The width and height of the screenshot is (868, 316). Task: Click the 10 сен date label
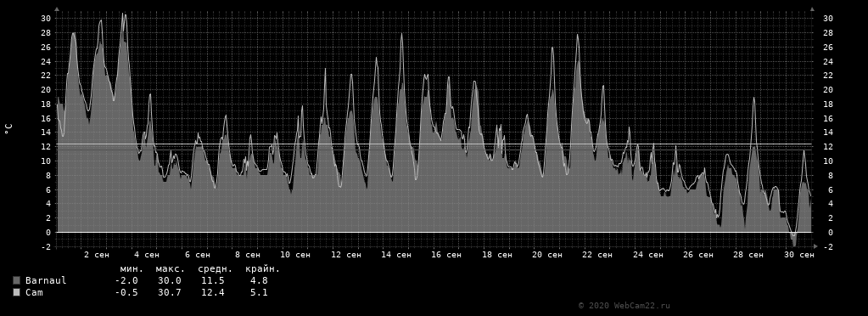tap(295, 255)
